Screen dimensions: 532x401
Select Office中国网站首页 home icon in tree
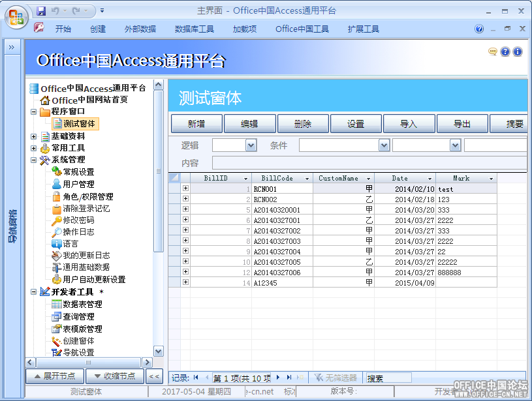tap(45, 100)
